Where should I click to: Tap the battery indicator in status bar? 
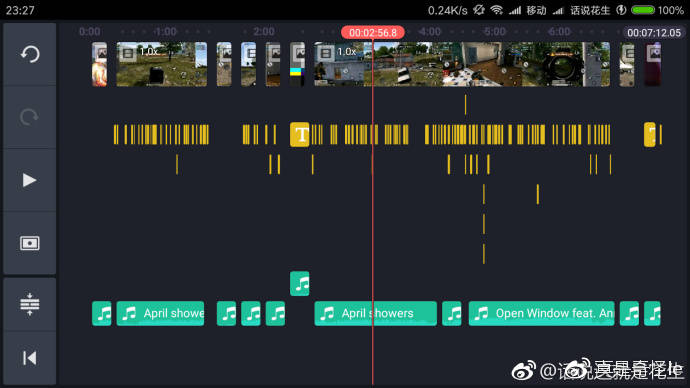(x=643, y=10)
